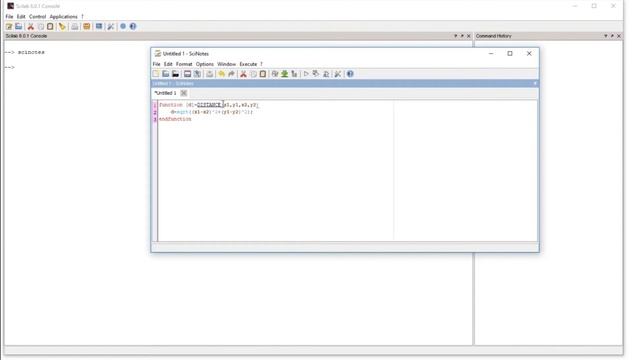Open the SciNotes Execute menu

click(x=248, y=64)
